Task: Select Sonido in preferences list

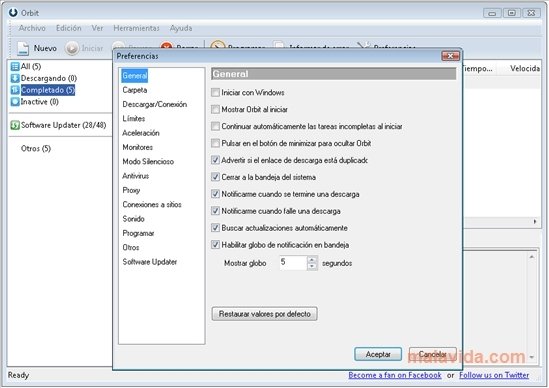Action: [x=133, y=219]
